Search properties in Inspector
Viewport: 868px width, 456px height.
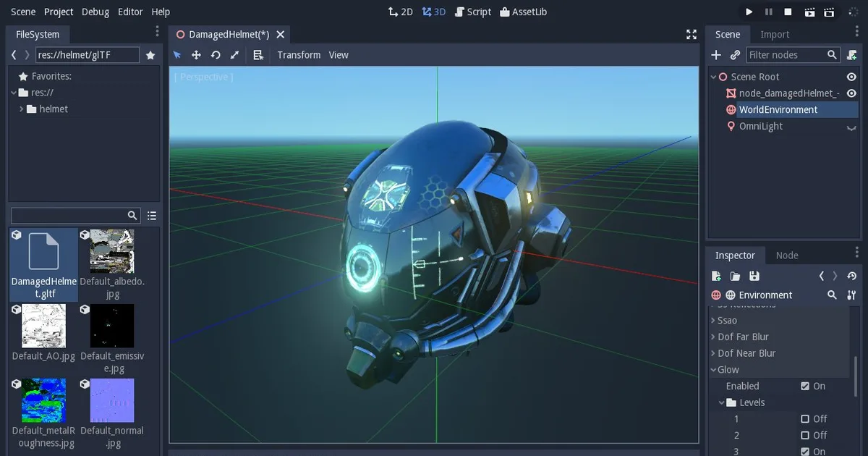pos(833,295)
